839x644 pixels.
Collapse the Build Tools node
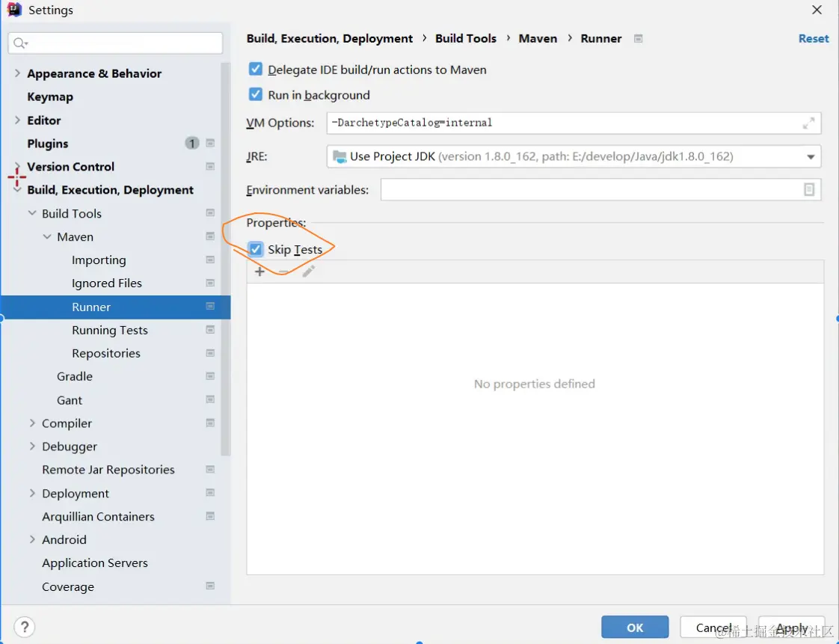32,213
